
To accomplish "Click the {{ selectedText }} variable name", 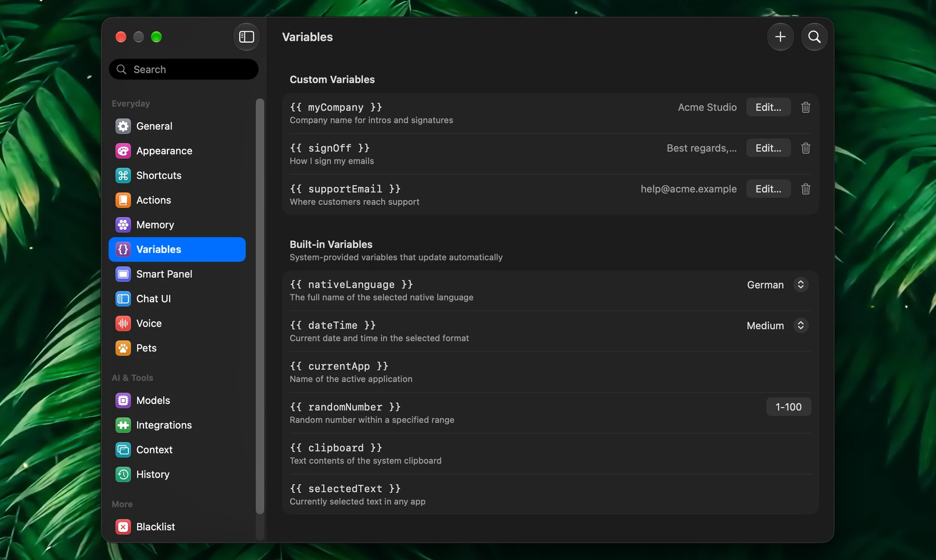I will 345,489.
